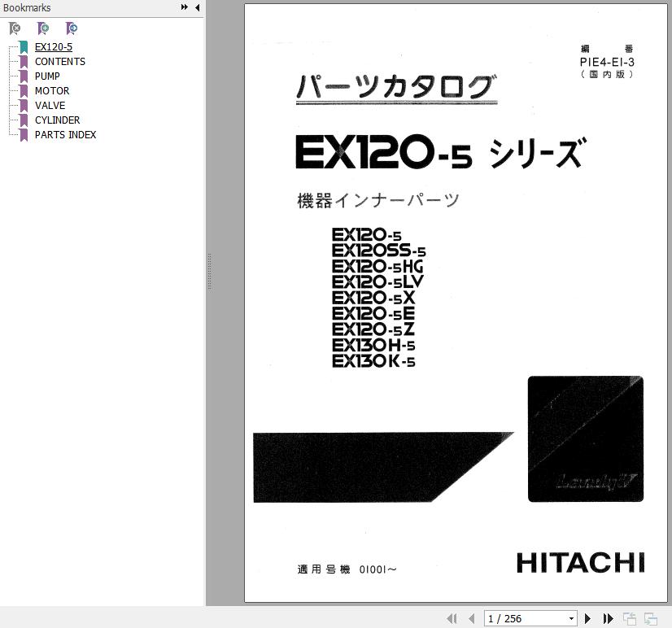
Task: Advance to the next page
Action: click(587, 618)
